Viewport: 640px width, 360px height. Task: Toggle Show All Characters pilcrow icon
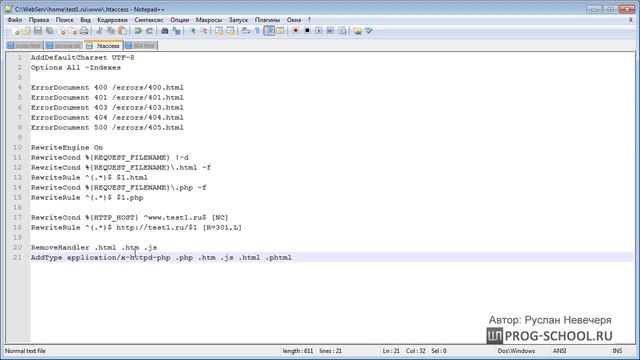tap(257, 31)
